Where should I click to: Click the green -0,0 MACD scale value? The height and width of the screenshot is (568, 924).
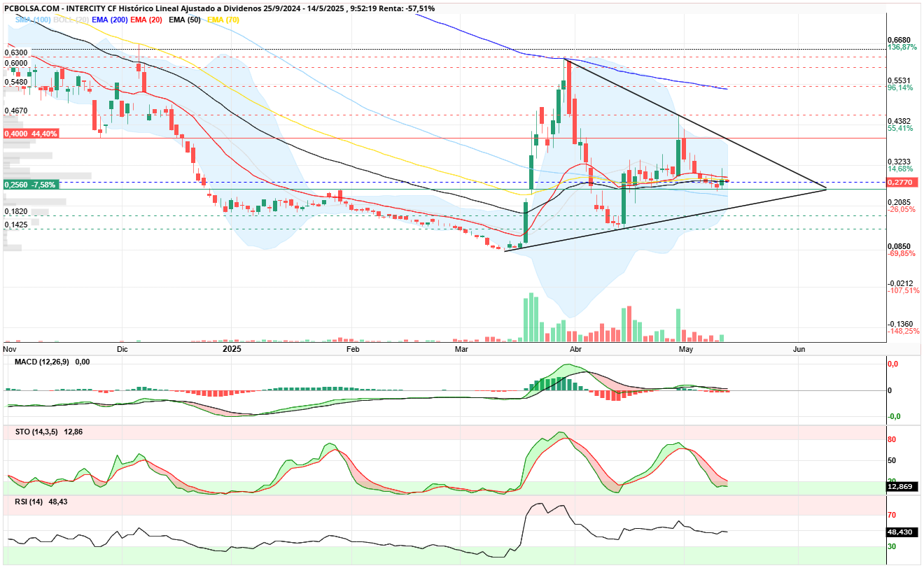[894, 417]
